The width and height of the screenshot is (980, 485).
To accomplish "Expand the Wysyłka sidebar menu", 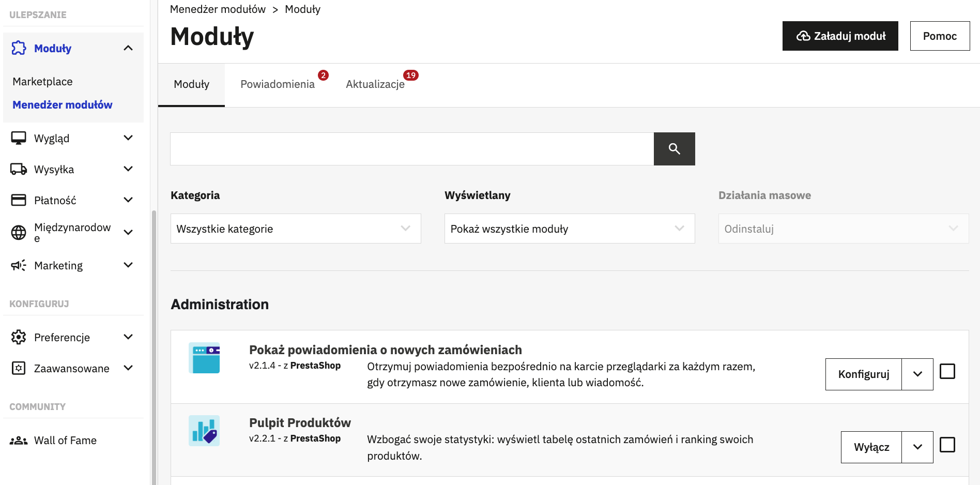I will (128, 169).
